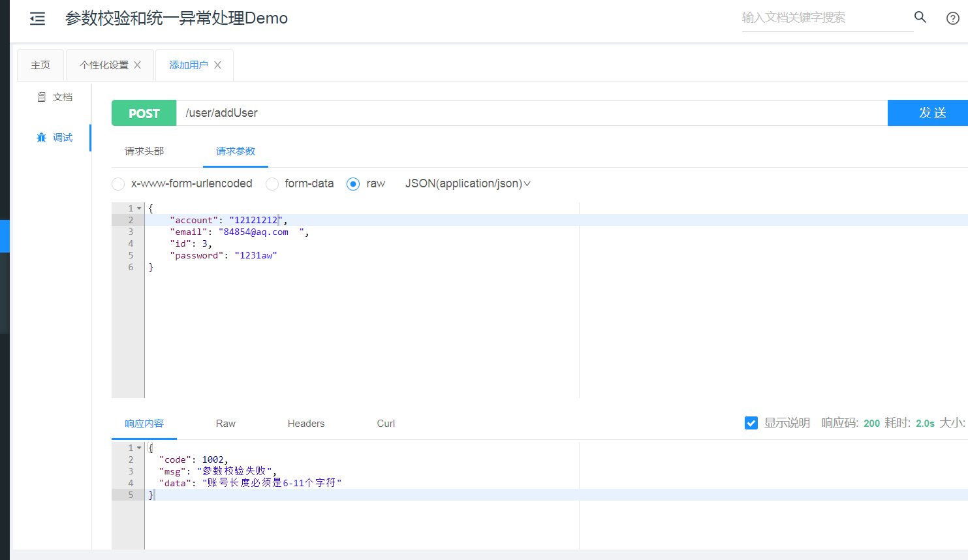Close the 添加用户 tab
968x560 pixels.
218,65
